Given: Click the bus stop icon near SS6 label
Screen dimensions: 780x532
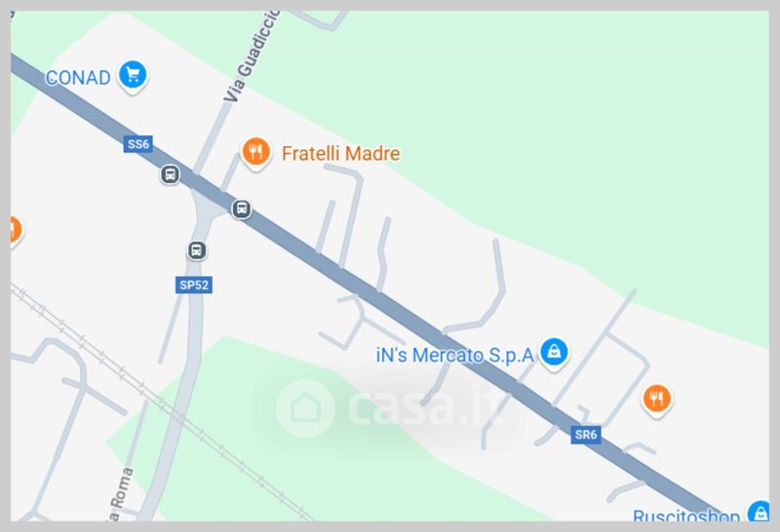Looking at the screenshot, I should pyautogui.click(x=170, y=174).
